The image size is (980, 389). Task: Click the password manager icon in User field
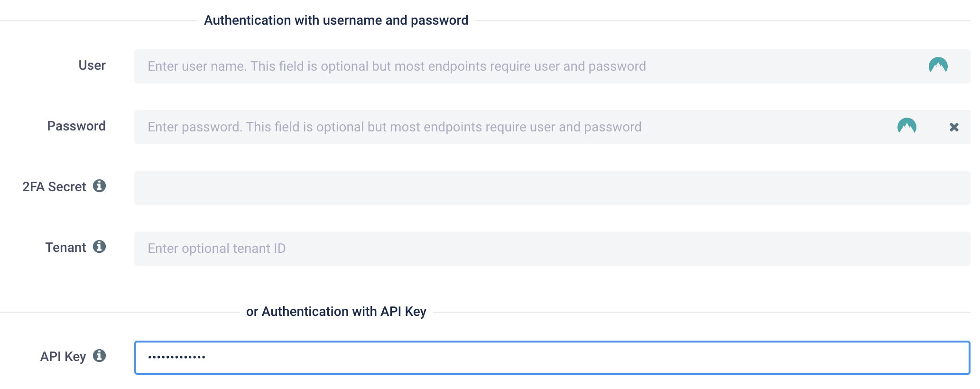tap(938, 65)
